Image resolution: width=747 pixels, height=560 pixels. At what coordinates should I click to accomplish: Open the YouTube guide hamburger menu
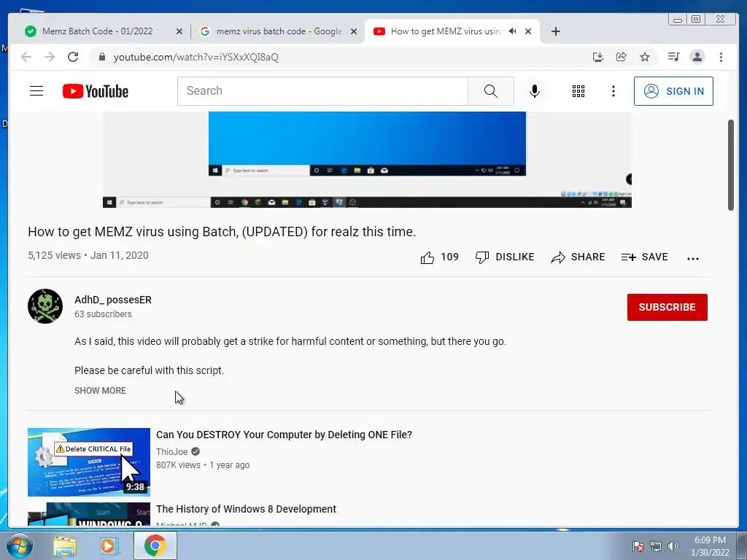click(x=36, y=91)
